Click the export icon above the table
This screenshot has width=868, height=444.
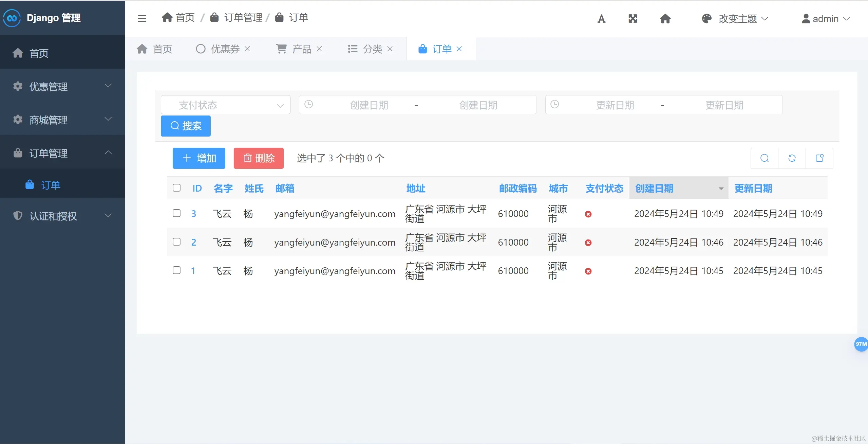coord(819,158)
